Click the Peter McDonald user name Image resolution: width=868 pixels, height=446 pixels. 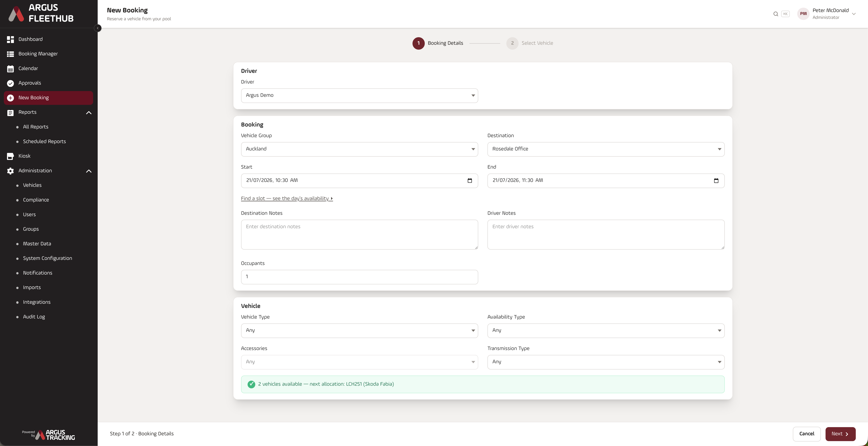831,10
